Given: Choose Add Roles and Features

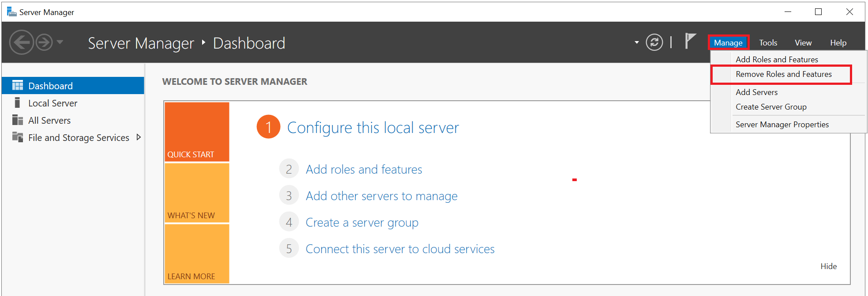Looking at the screenshot, I should pyautogui.click(x=777, y=59).
